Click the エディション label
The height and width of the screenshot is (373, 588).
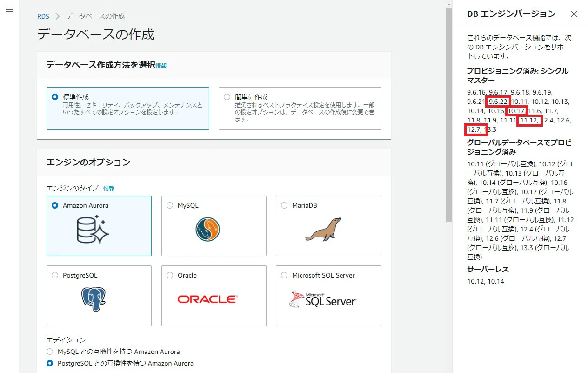coord(66,340)
